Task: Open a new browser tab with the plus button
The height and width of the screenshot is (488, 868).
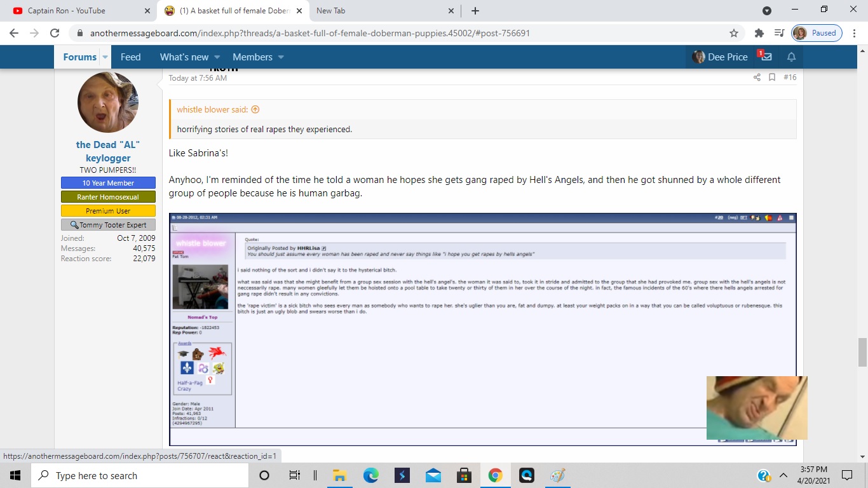Action: coord(475,11)
